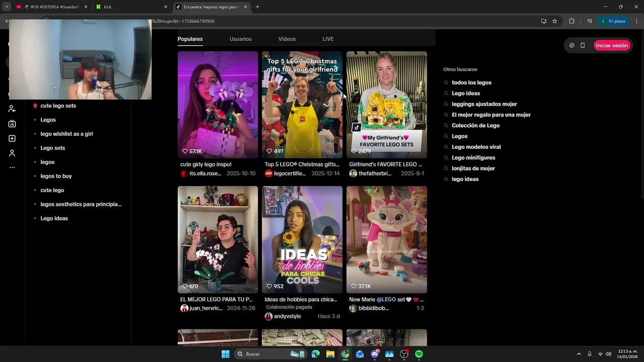Switch to the #GN #DEFENSA YouTube tab
The image size is (644, 362).
pos(52,7)
